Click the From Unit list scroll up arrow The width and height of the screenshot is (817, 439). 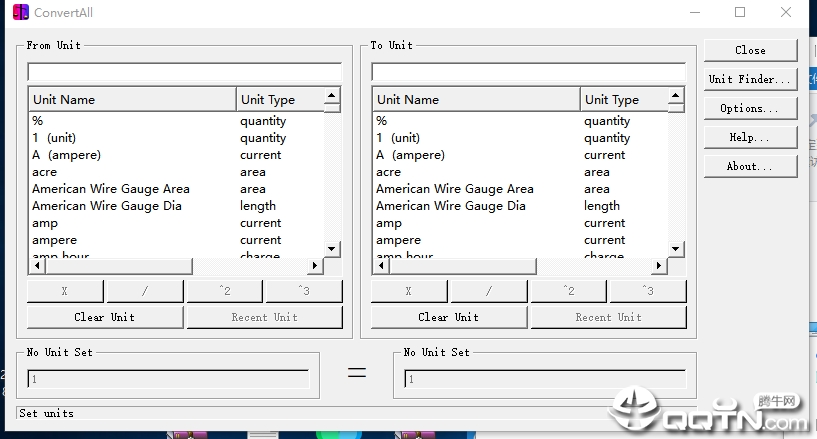click(332, 95)
